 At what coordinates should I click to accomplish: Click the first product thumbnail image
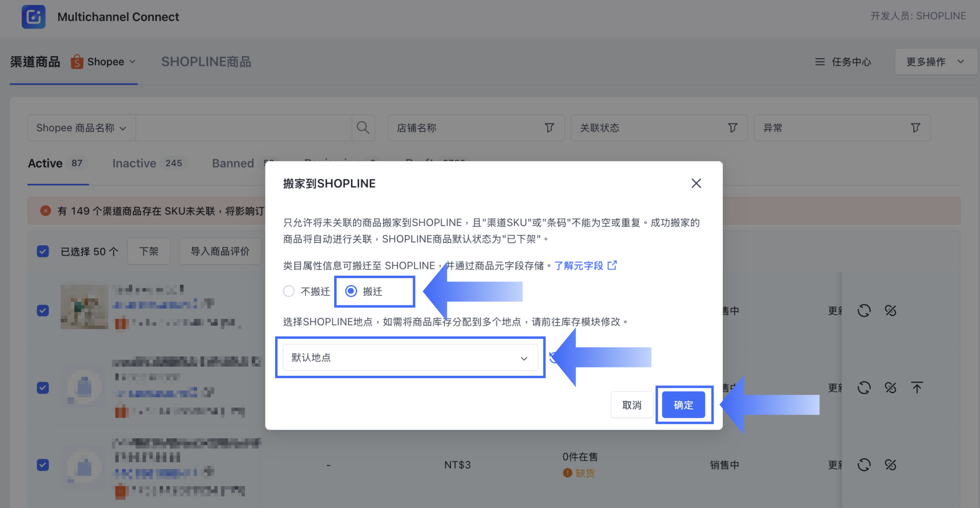(x=84, y=307)
